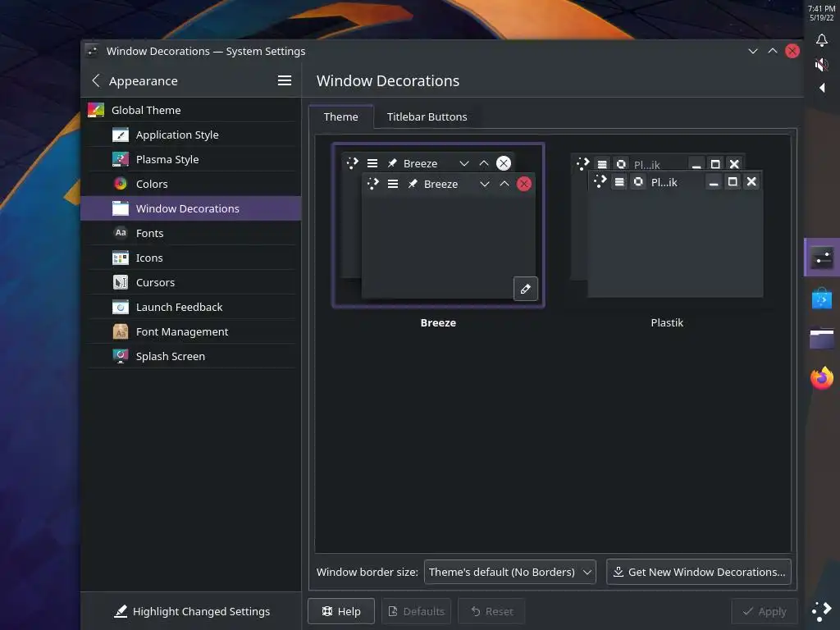The width and height of the screenshot is (840, 630).
Task: Click the Font Management icon
Action: (x=121, y=332)
